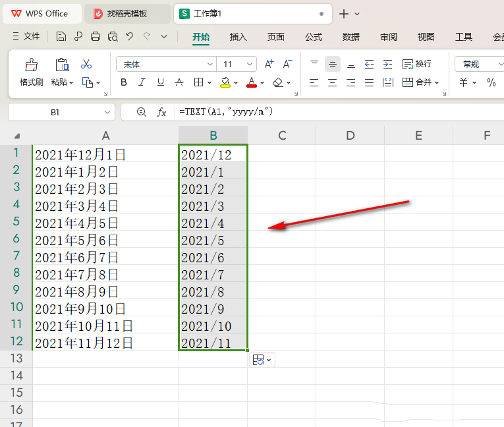Justify text in cell
The image size is (504, 427).
pyautogui.click(x=370, y=82)
